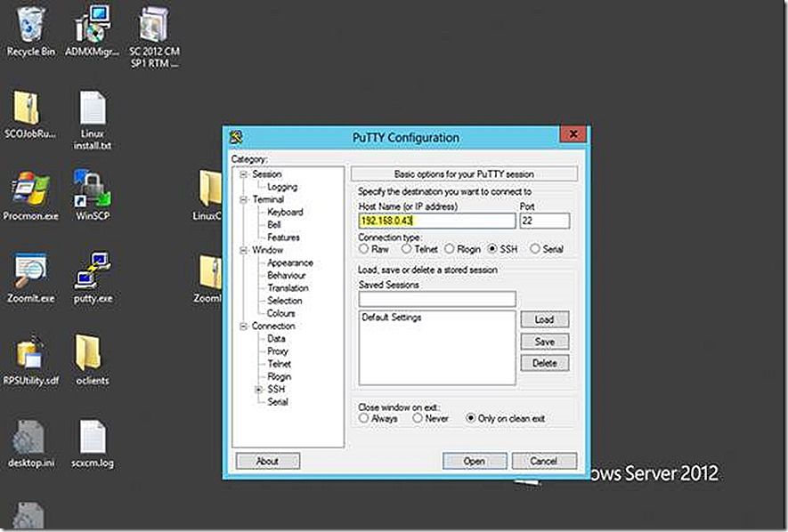788x532 pixels.
Task: Click the About button
Action: (x=267, y=461)
